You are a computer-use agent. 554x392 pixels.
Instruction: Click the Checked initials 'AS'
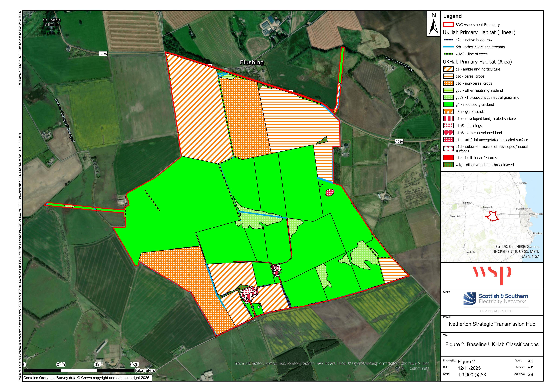530,368
